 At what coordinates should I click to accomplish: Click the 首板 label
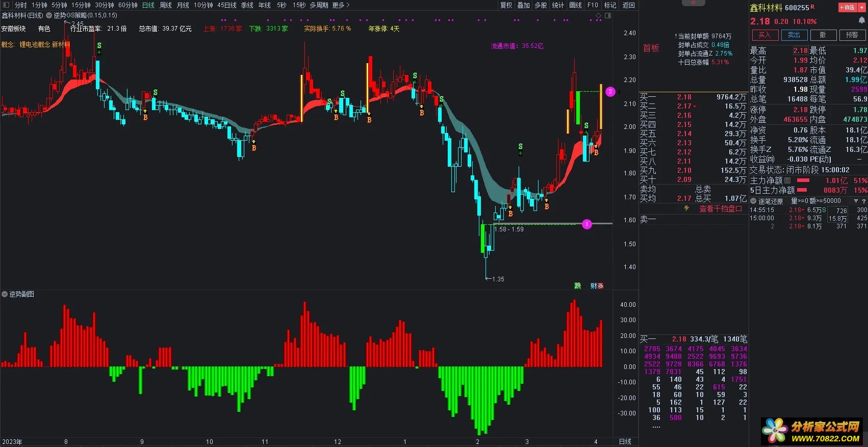click(x=651, y=48)
